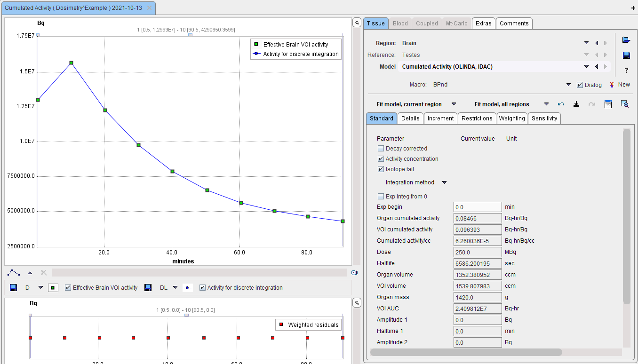Open the Macro BPnd dropdown
The image size is (638, 364).
click(x=568, y=85)
